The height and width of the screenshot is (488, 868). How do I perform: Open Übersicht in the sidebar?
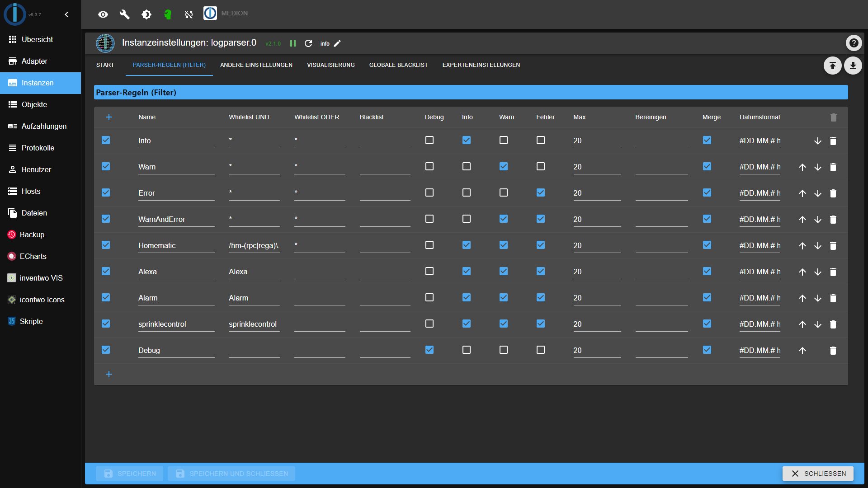point(40,40)
